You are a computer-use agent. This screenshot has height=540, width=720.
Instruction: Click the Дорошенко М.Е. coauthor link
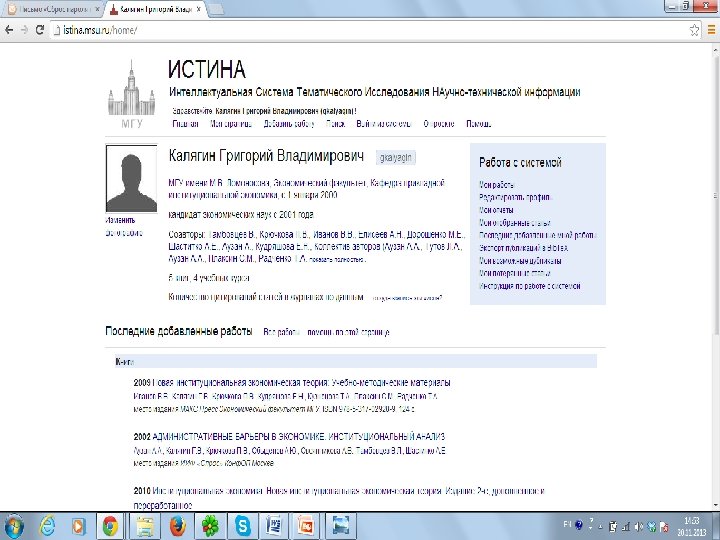tap(435, 234)
